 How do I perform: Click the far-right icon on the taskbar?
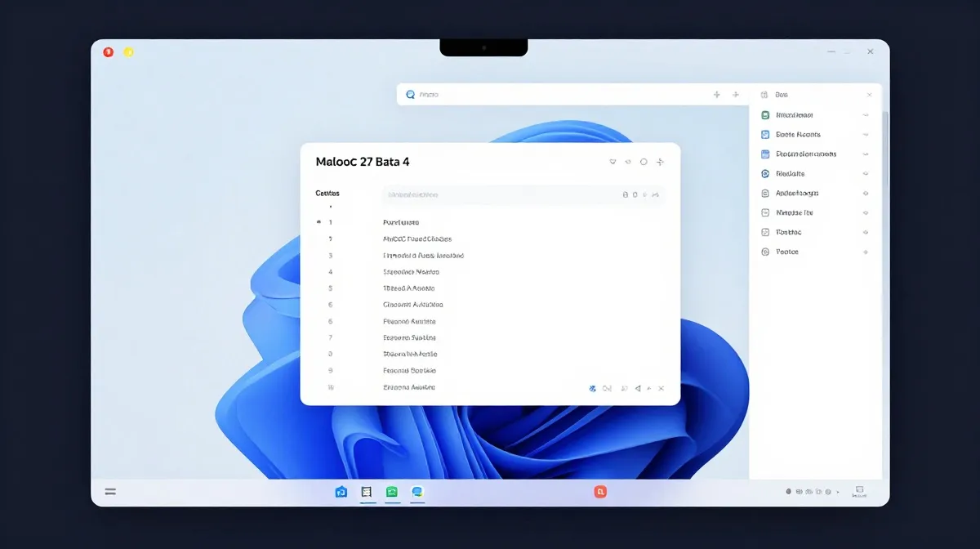tap(859, 493)
